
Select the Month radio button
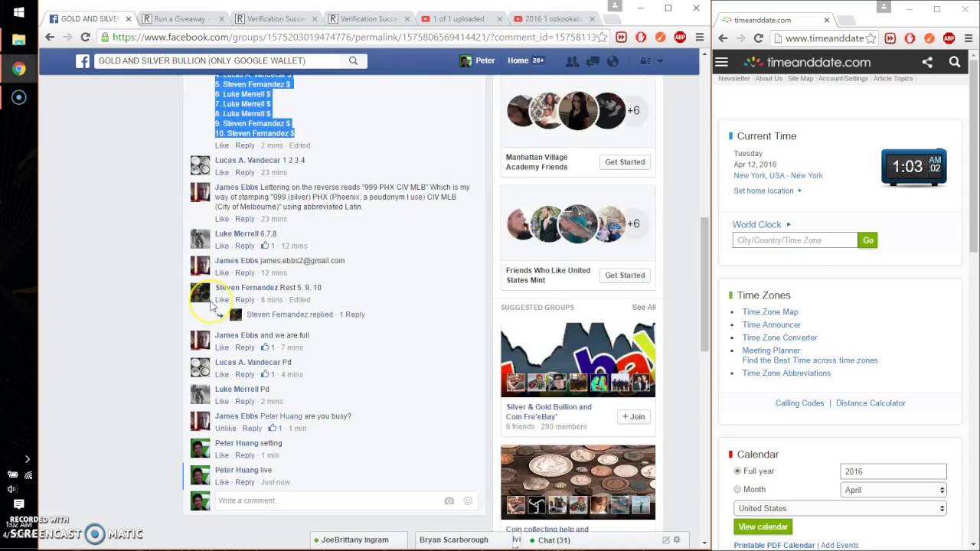[738, 490]
